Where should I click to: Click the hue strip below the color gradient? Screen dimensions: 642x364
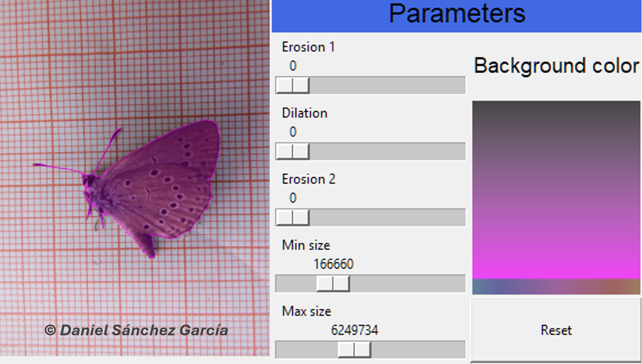pos(556,287)
